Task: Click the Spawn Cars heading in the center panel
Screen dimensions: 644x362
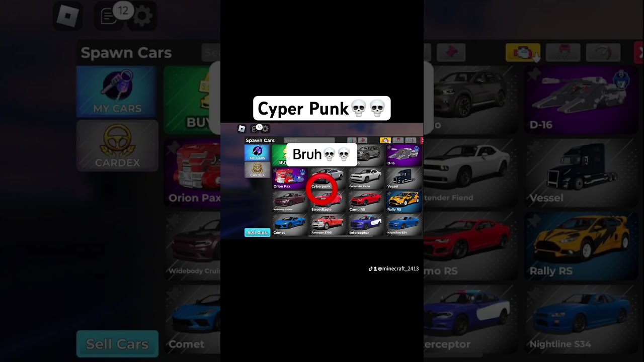Action: click(x=260, y=140)
